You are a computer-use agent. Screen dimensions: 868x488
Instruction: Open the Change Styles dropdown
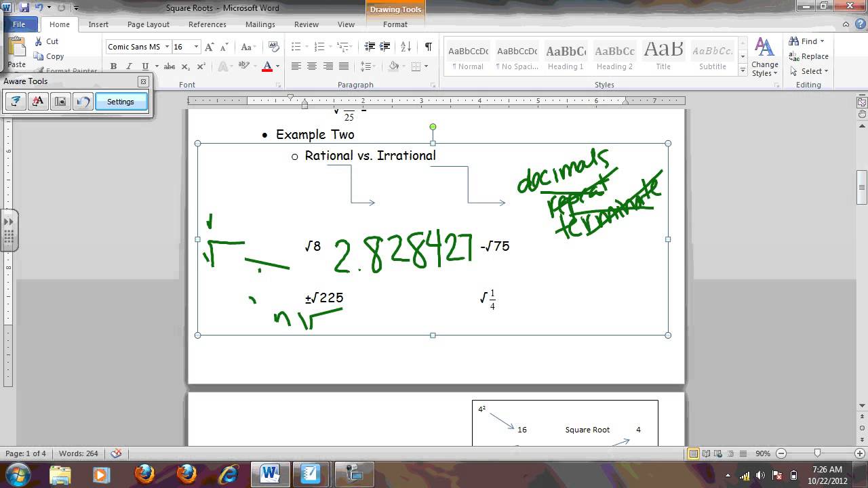[765, 58]
